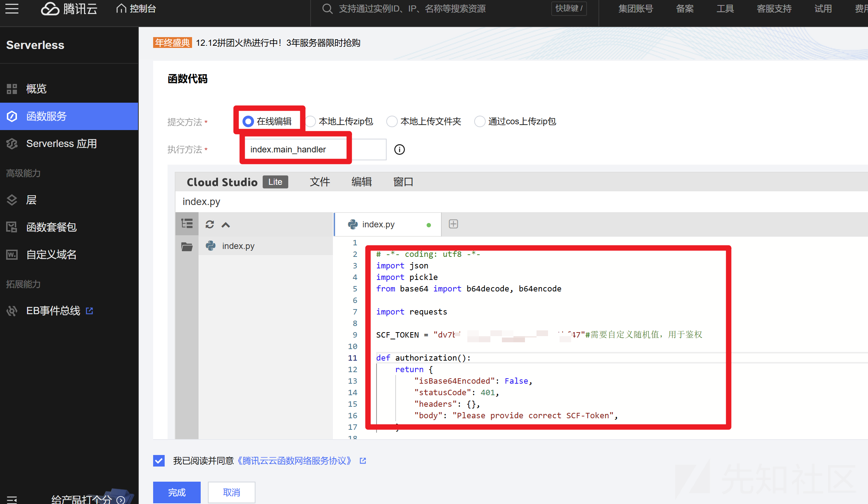Click the 概览 grid icon
868x504 pixels.
coord(12,89)
